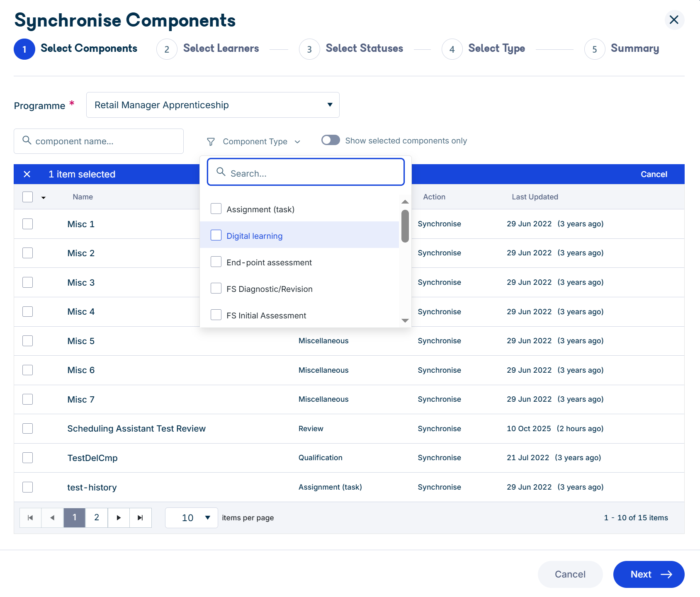The image size is (700, 597).
Task: Select the Misc 5 row checkbox
Action: coord(28,341)
